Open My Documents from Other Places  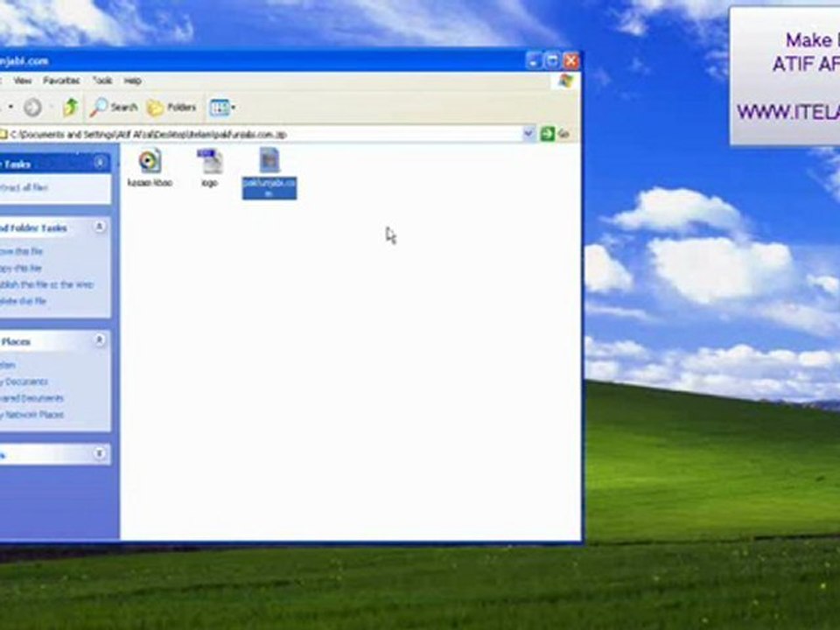pyautogui.click(x=24, y=381)
